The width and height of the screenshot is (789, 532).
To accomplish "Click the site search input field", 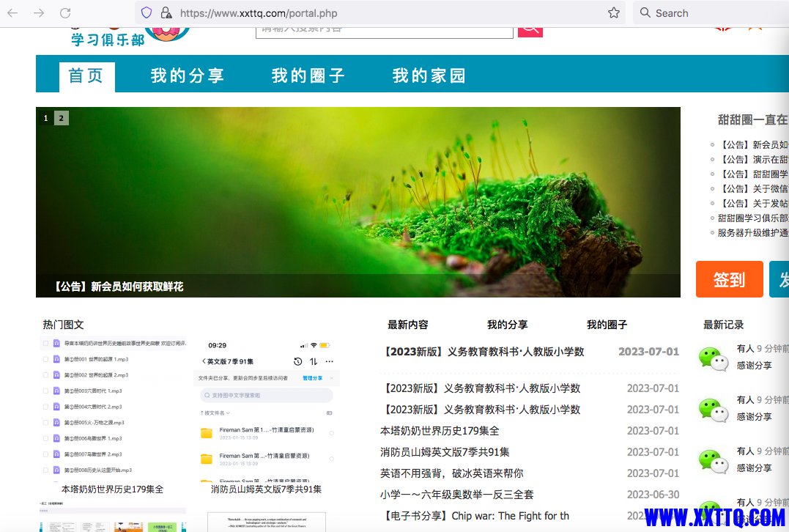I will pos(385,32).
